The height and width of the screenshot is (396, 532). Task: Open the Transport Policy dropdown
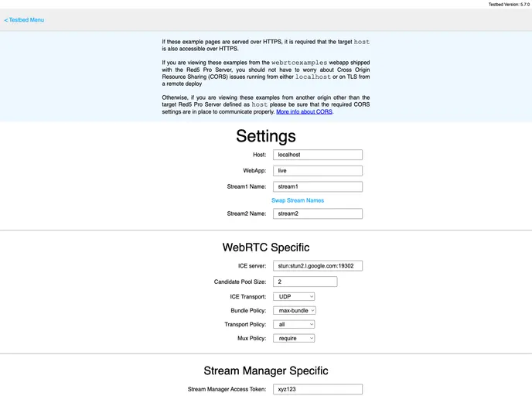294,324
